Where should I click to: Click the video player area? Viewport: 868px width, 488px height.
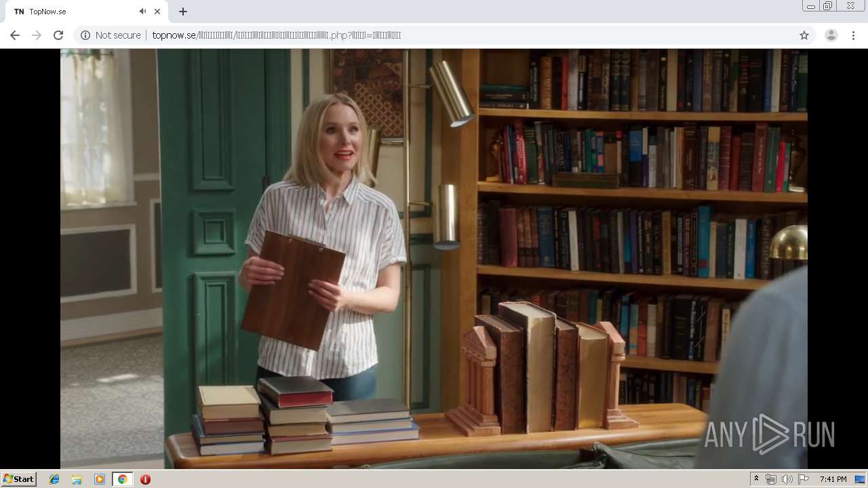[x=434, y=258]
